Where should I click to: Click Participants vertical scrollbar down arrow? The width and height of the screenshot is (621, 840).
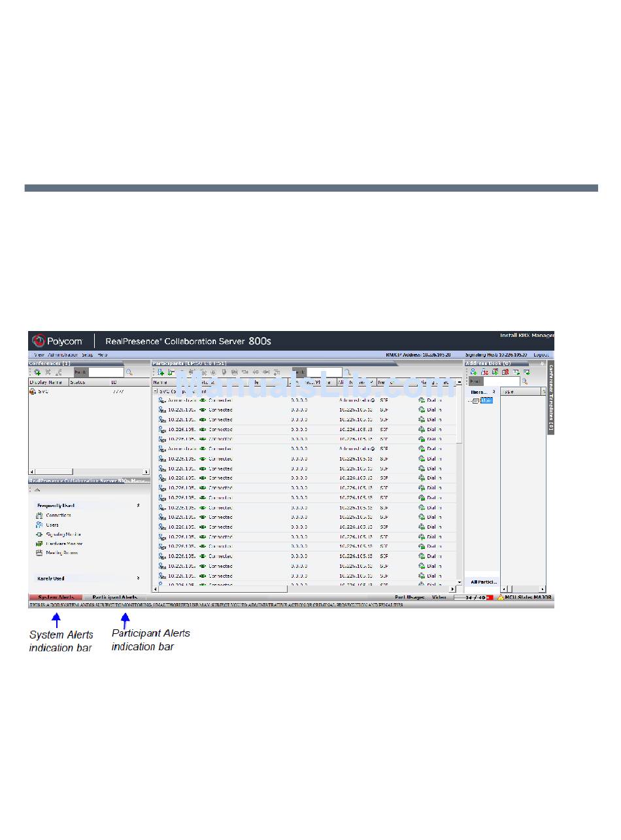pos(459,582)
